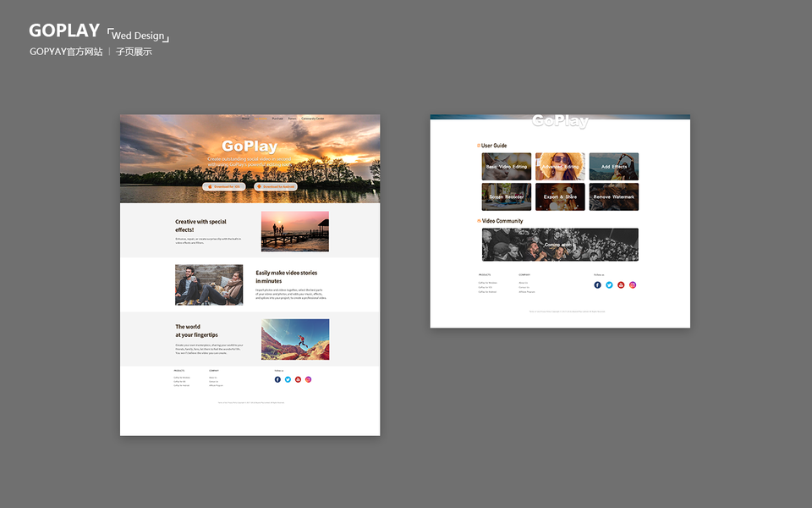Open GoPlay for iOS link, right page footer
This screenshot has width=812, height=508.
coord(486,287)
